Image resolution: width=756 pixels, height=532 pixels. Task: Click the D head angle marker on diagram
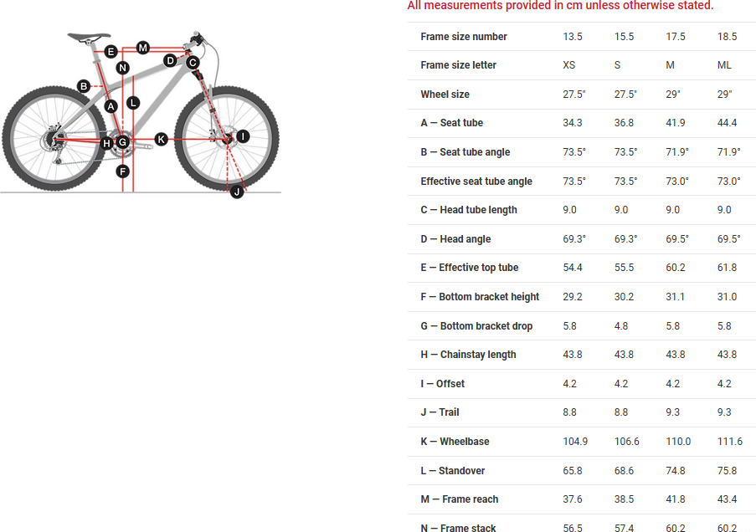point(171,60)
